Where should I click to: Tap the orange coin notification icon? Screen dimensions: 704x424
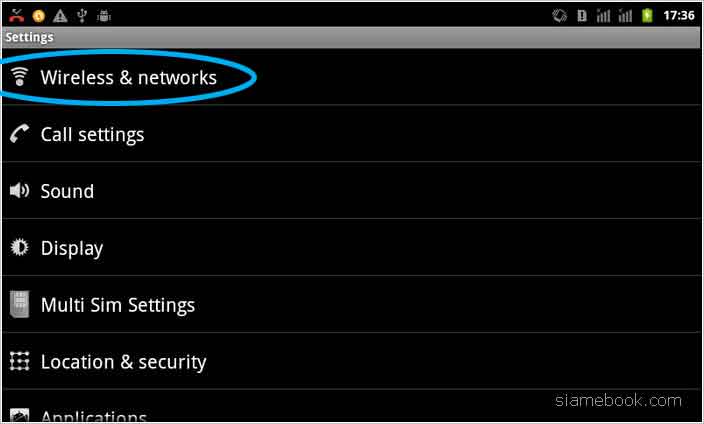click(39, 16)
